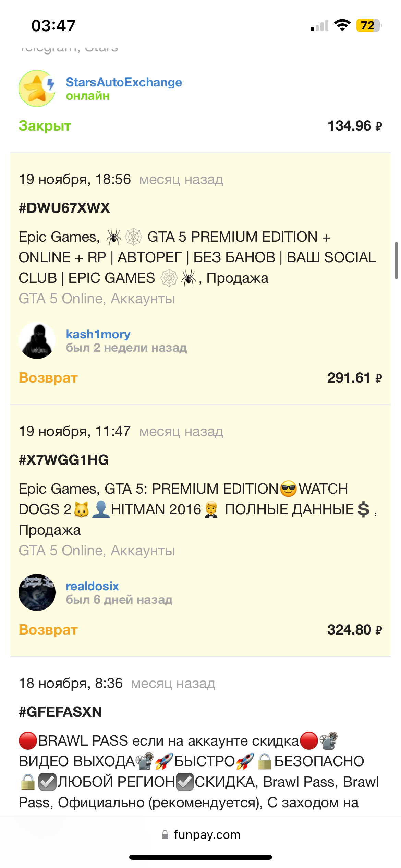Open order #GFEFASXN details

pyautogui.click(x=60, y=712)
